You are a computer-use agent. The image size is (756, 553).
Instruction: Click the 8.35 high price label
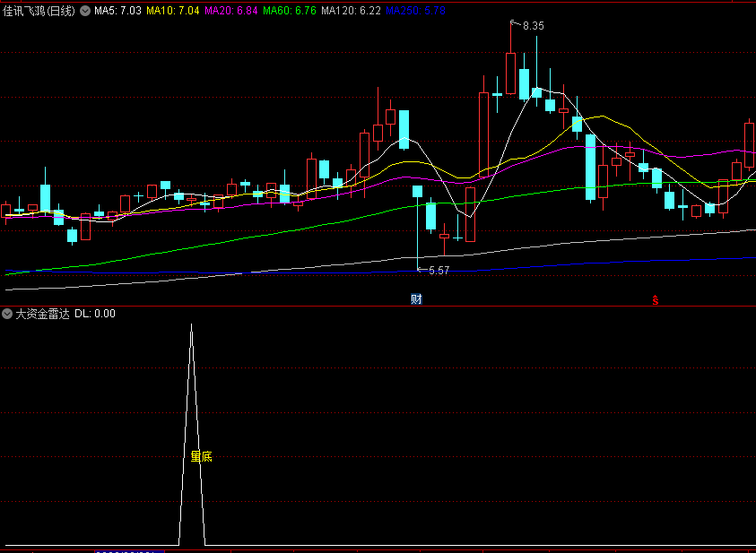[533, 26]
